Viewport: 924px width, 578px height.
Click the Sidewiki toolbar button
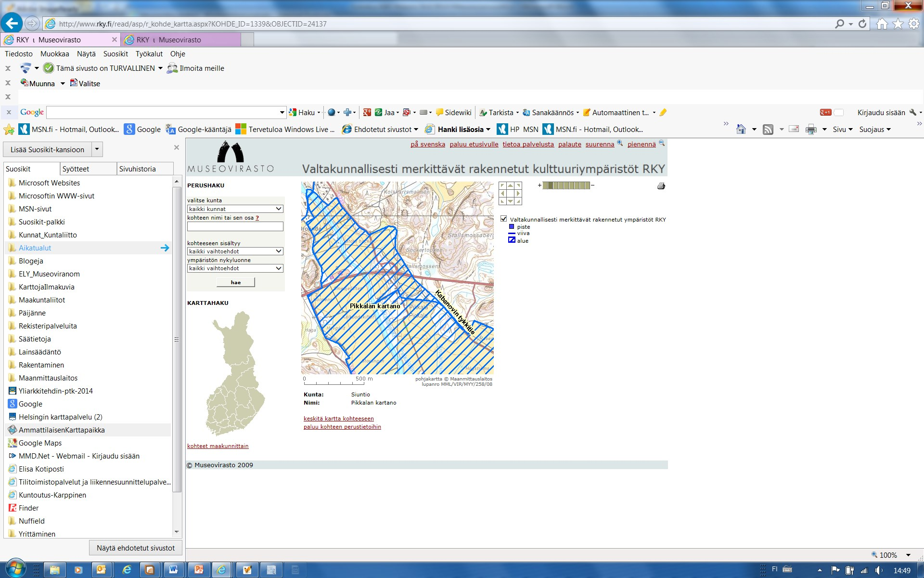click(453, 112)
